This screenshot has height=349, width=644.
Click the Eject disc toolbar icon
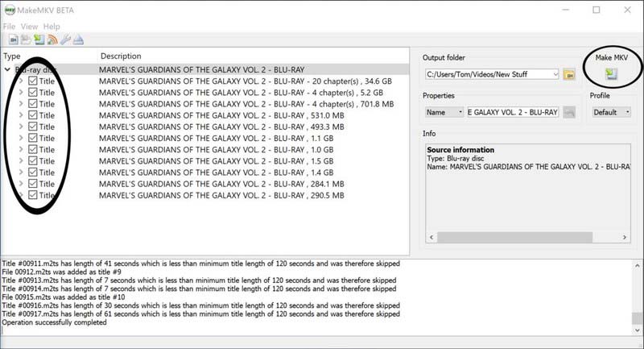[x=77, y=39]
